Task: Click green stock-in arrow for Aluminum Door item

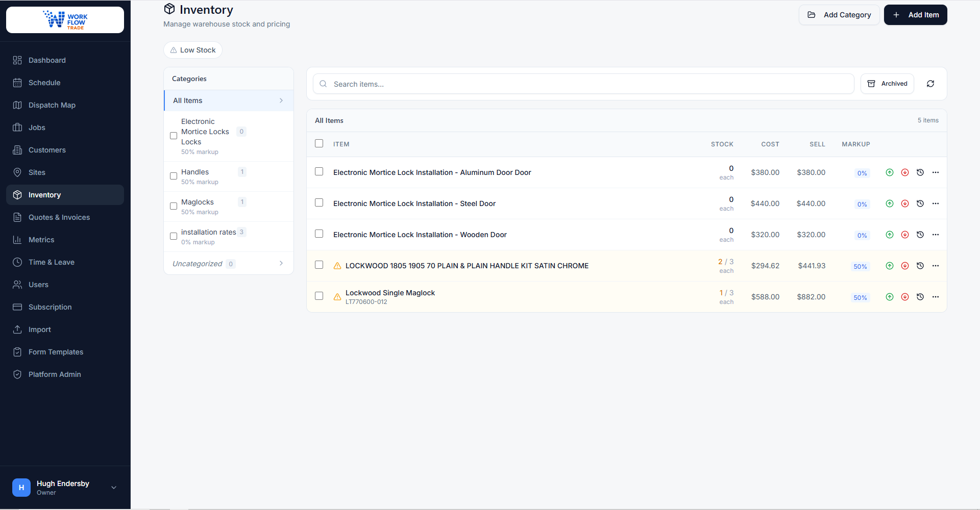Action: click(890, 172)
